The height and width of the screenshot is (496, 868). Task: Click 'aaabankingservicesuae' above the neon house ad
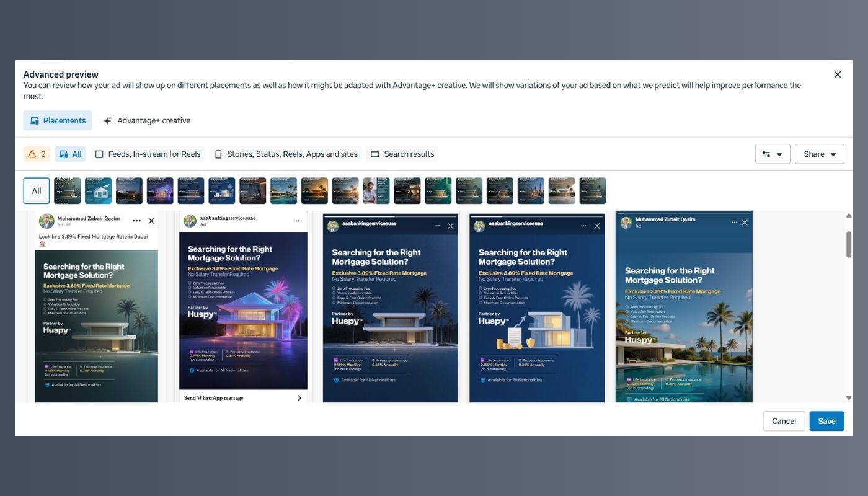coord(228,218)
